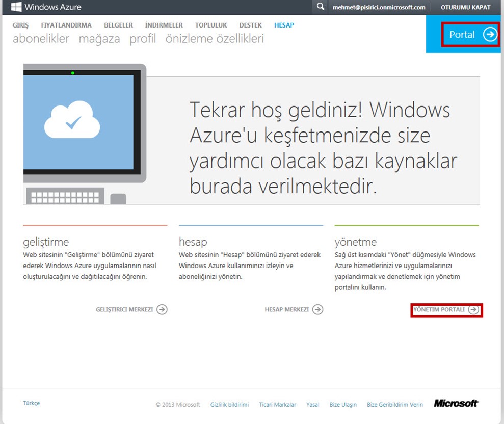
Task: Go to önizleme özellikleri subsection
Action: tap(215, 39)
